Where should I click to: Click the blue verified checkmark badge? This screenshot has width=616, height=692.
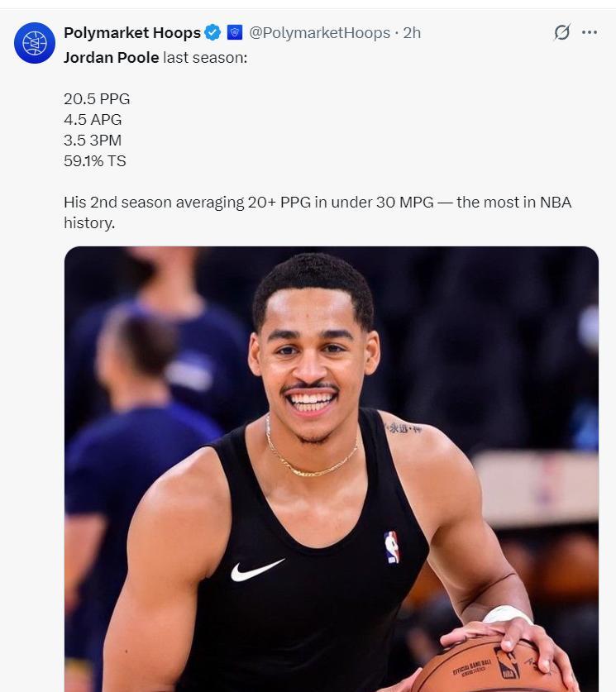(213, 33)
